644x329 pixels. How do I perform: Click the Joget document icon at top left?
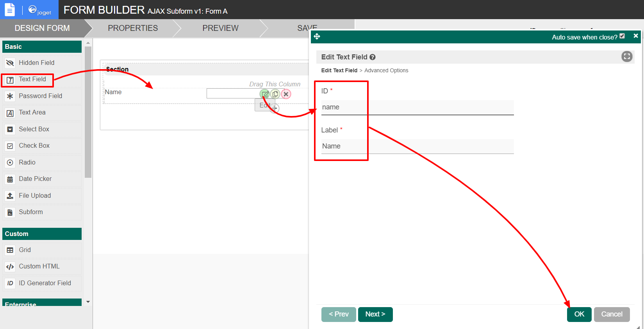[x=10, y=9]
